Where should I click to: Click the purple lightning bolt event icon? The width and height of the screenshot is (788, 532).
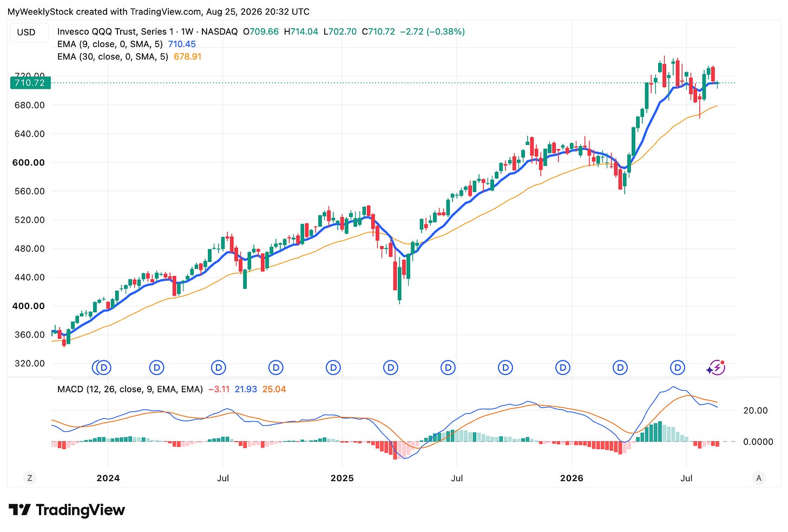click(x=716, y=368)
